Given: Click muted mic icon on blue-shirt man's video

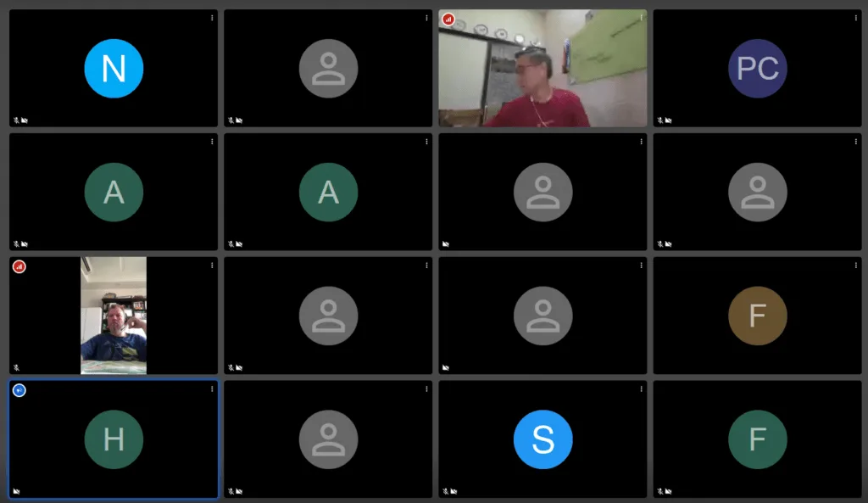Looking at the screenshot, I should pos(16,367).
